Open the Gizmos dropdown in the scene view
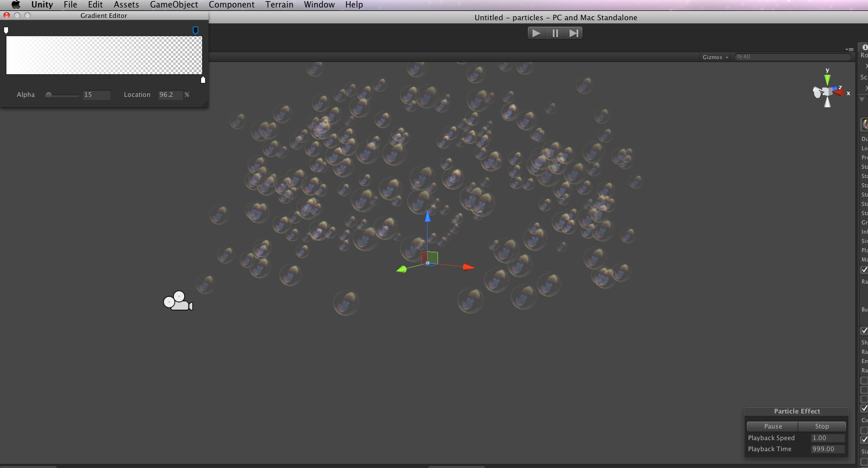 [714, 57]
